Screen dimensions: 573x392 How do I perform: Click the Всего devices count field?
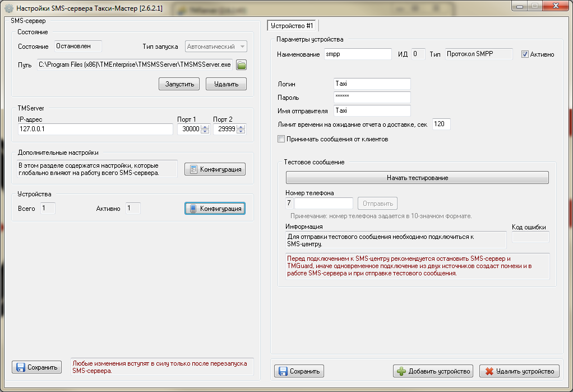click(48, 208)
